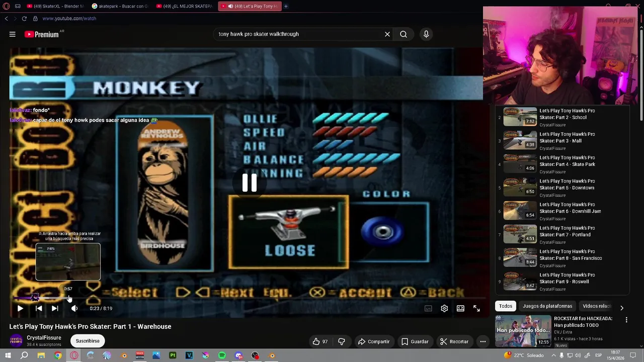Open playlist video Part 2 - School
The width and height of the screenshot is (644, 362).
[x=561, y=117]
